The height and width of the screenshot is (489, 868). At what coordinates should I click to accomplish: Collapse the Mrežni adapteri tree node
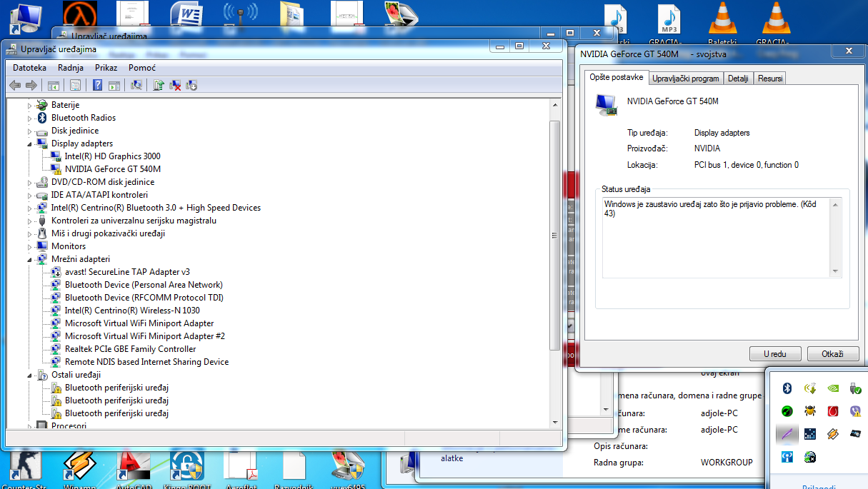pyautogui.click(x=30, y=259)
